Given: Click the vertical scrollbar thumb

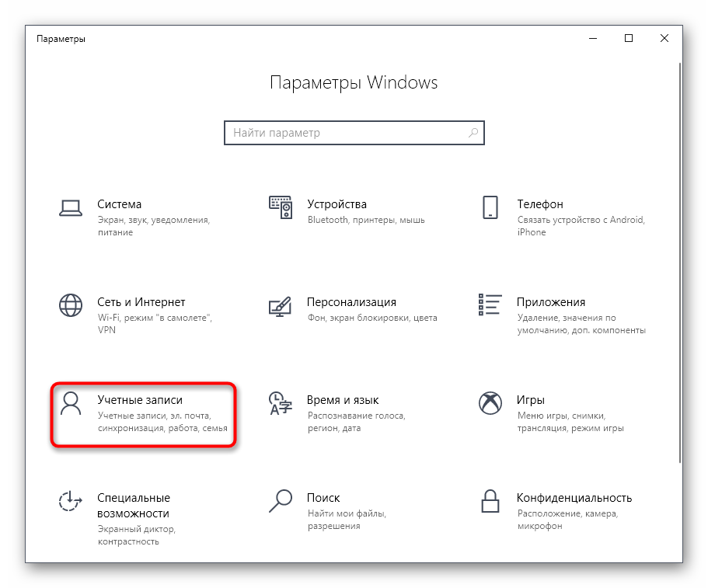Looking at the screenshot, I should click(680, 263).
